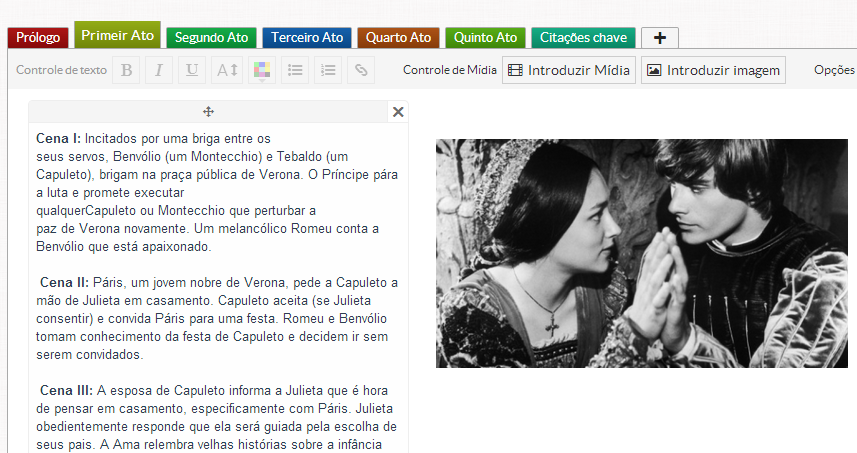This screenshot has height=453, width=857.
Task: Click the Introduzir Mídia button
Action: point(569,70)
